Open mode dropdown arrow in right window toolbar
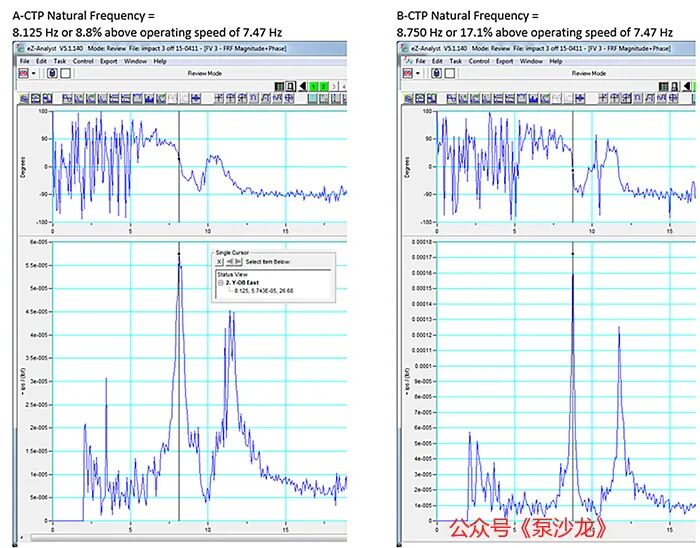 (418, 73)
